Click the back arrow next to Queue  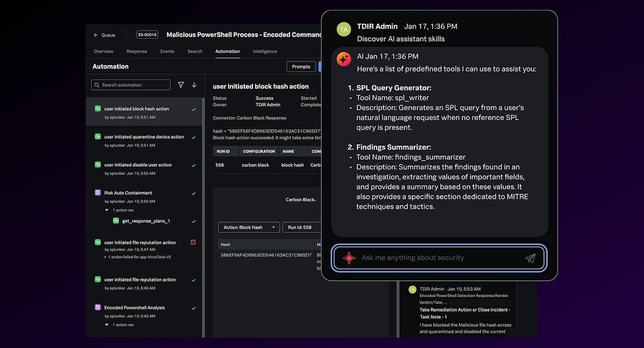[96, 35]
